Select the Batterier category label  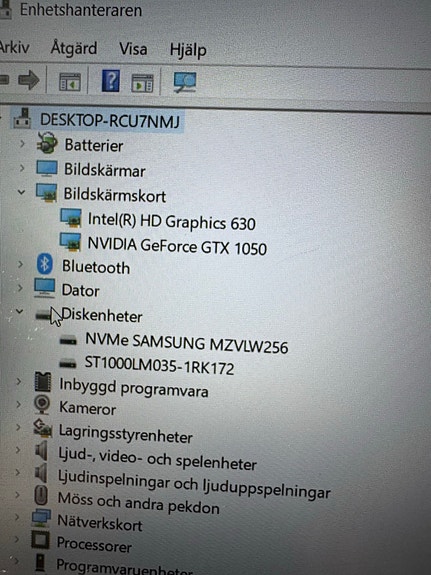(94, 145)
